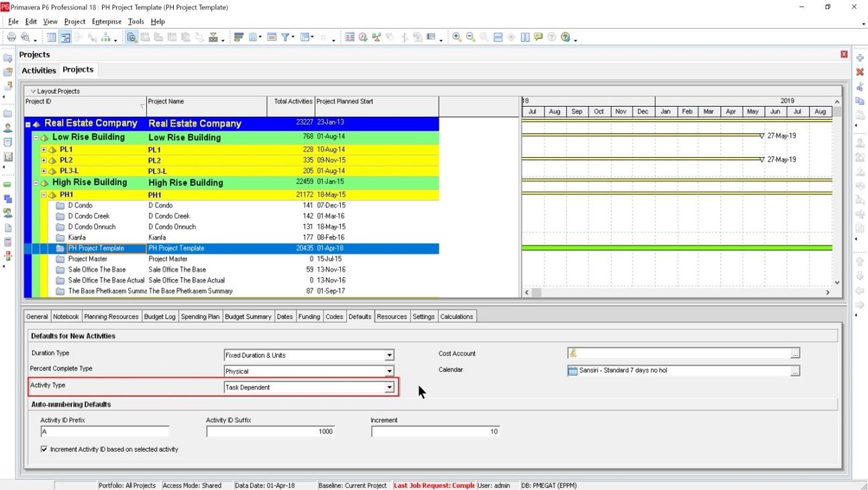Collapse the High Rise Building node
Screen dimensions: 868x490
click(36, 183)
